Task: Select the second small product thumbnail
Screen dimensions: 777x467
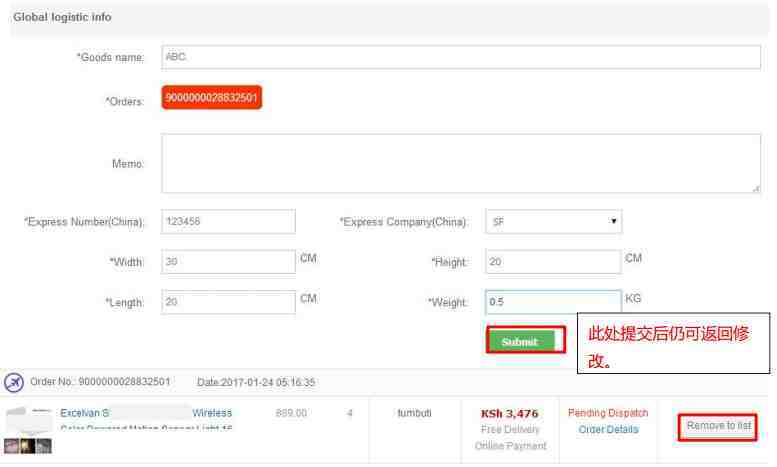Action: [x=27, y=446]
